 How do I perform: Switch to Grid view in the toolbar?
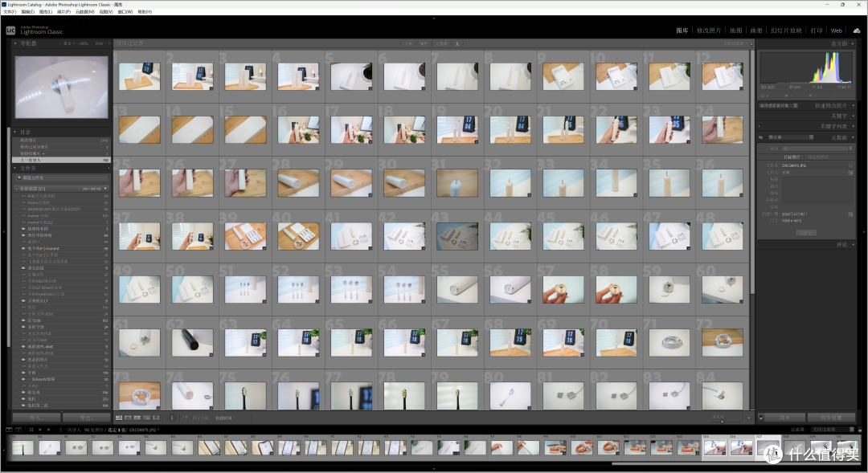tap(119, 418)
